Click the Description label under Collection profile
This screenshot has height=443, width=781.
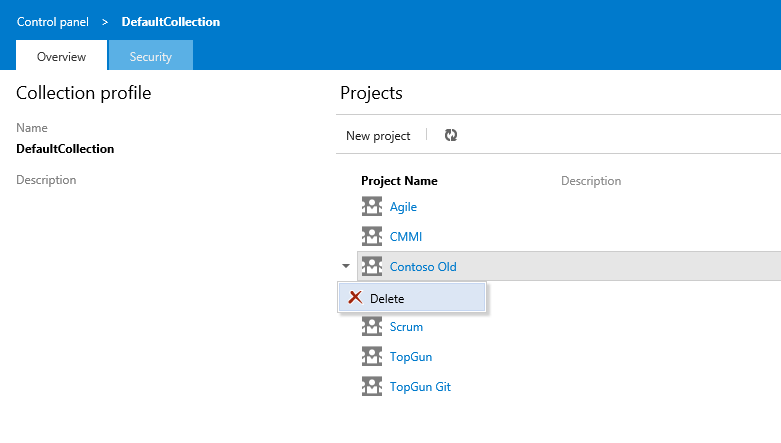coord(46,180)
